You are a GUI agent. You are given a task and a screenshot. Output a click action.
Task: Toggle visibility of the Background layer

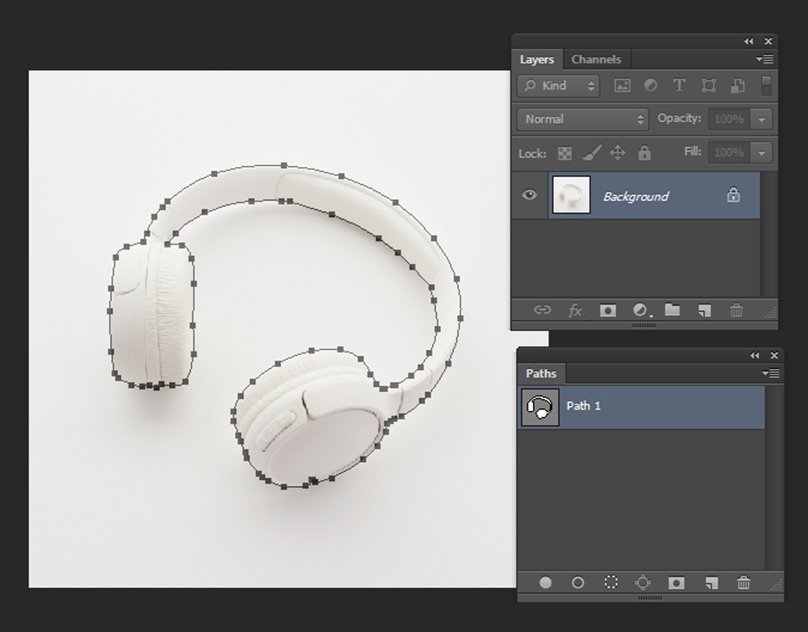[x=529, y=195]
